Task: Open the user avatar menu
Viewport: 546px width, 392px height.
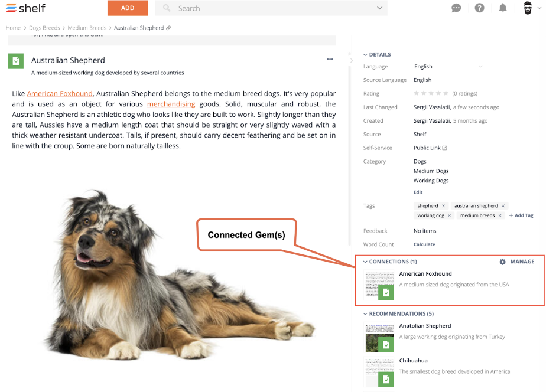Action: (x=528, y=8)
